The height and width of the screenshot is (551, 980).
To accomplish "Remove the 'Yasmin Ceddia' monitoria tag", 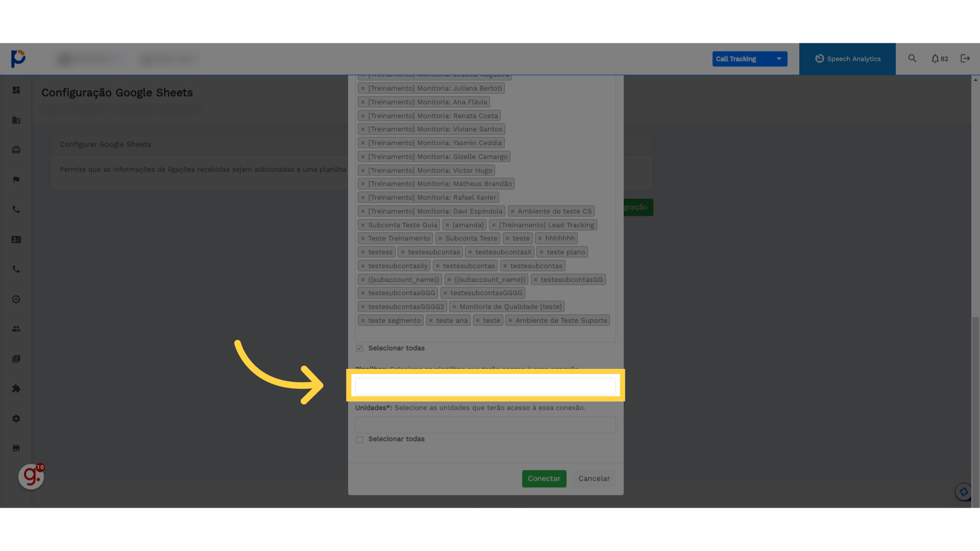I will (363, 143).
